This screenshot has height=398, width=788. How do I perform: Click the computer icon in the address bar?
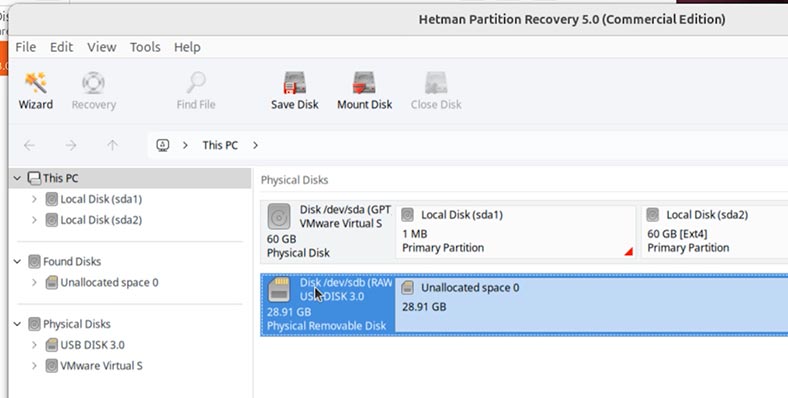[x=162, y=145]
